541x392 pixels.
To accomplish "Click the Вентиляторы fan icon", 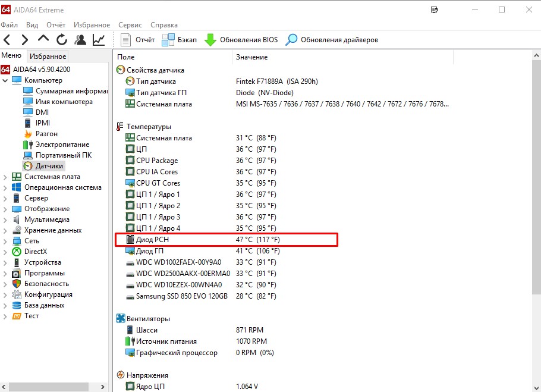I will click(121, 318).
